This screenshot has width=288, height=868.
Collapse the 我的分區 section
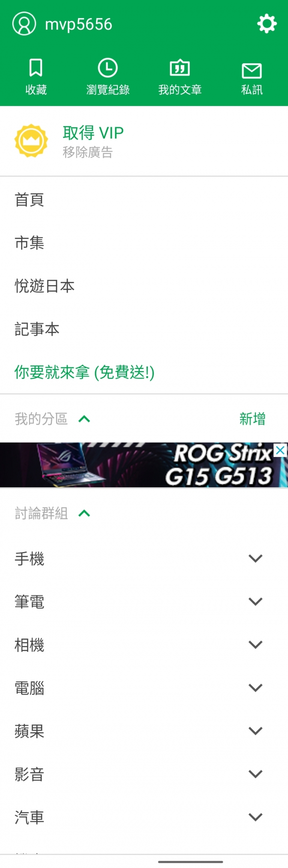coord(84,419)
